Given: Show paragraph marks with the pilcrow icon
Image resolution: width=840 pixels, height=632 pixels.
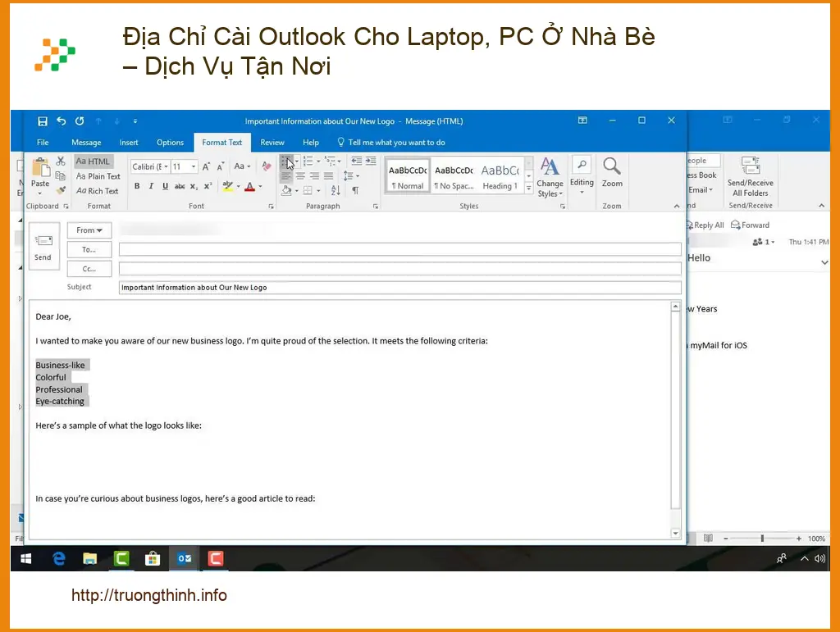Looking at the screenshot, I should pos(354,190).
